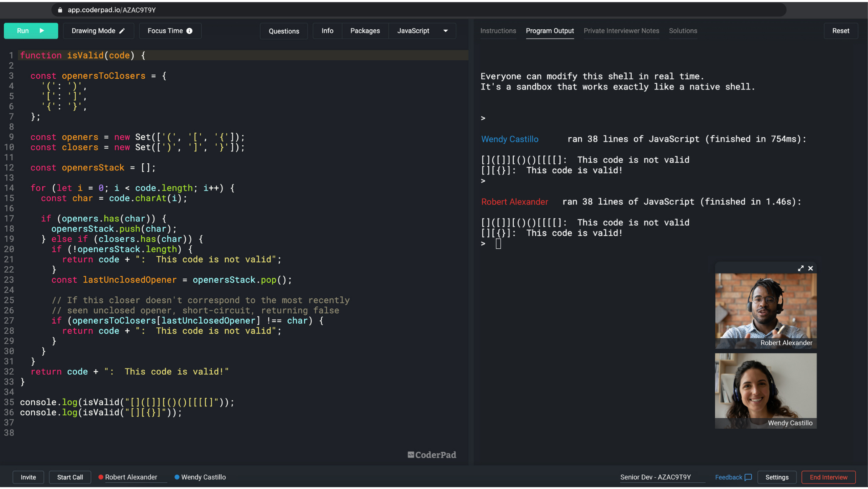Select Wendy Castillo's video thumbnail
Screen dimensions: 868x489
pos(766,390)
